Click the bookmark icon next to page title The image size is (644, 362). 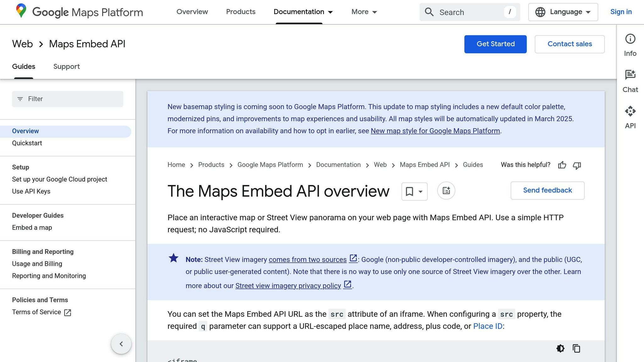409,191
